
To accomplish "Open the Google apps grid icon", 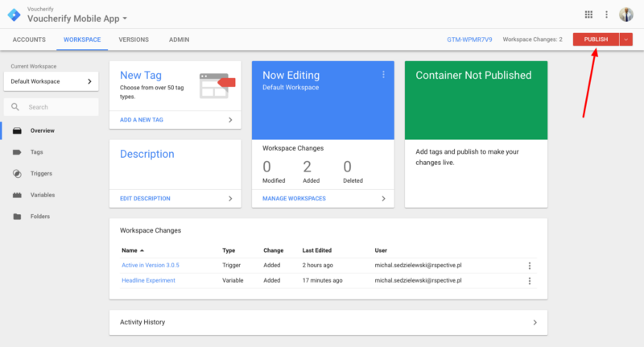I will pyautogui.click(x=588, y=14).
